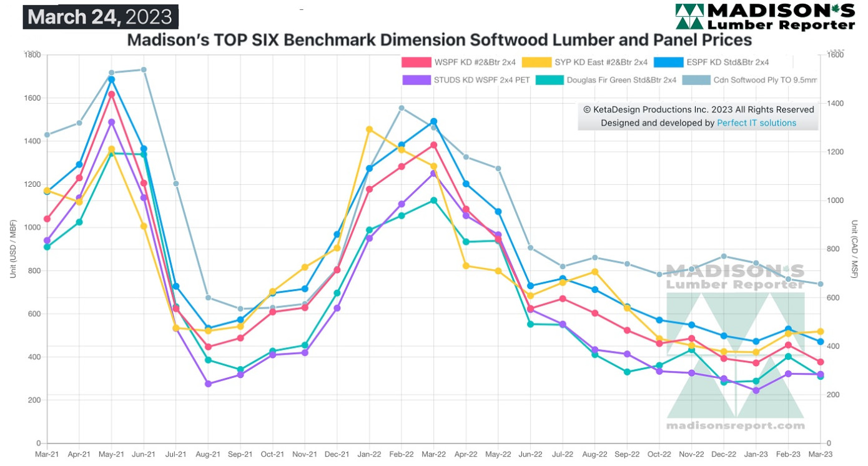Hide the Cdn Softwood Ply TO 9.5mm series

(750, 80)
